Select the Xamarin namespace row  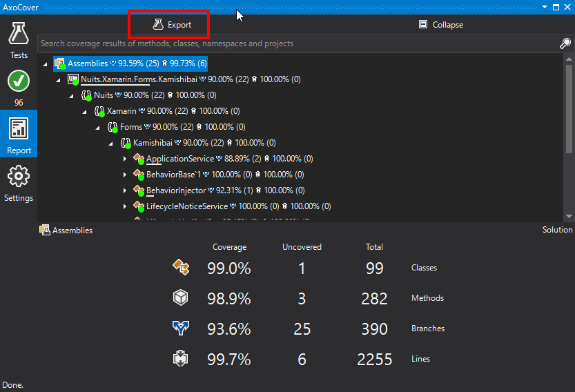click(167, 110)
